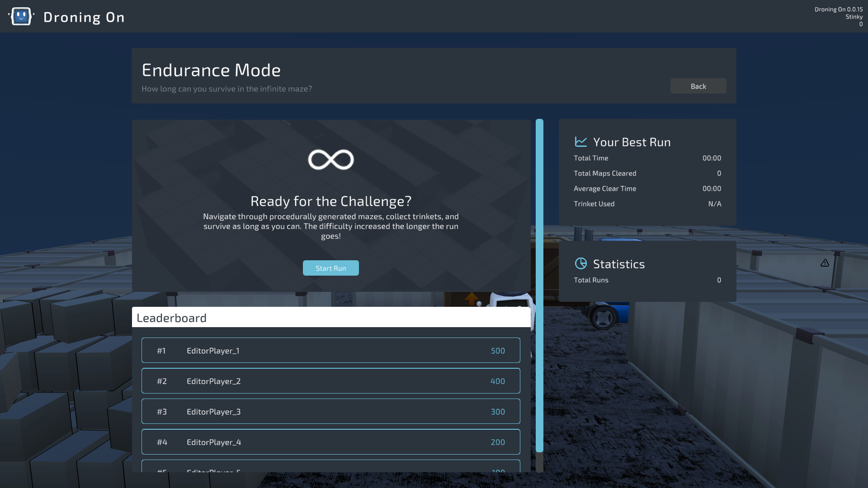Image resolution: width=868 pixels, height=488 pixels.
Task: Click the EditorPlayer_2 leaderboard entry
Action: coord(331,381)
